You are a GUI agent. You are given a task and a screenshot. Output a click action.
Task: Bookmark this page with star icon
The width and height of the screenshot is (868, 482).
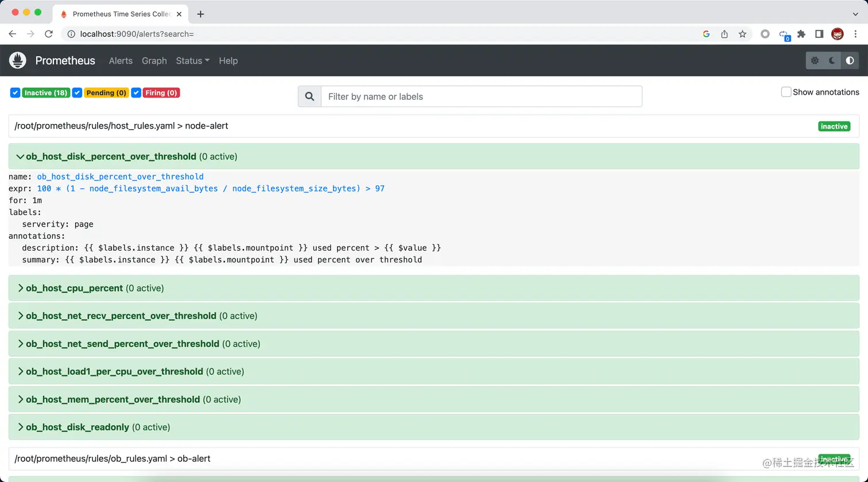[742, 34]
